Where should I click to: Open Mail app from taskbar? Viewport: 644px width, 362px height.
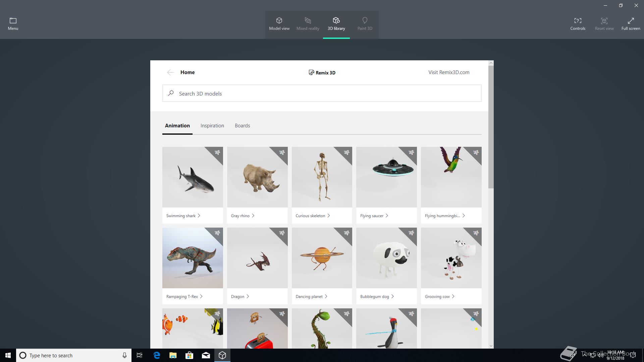206,355
